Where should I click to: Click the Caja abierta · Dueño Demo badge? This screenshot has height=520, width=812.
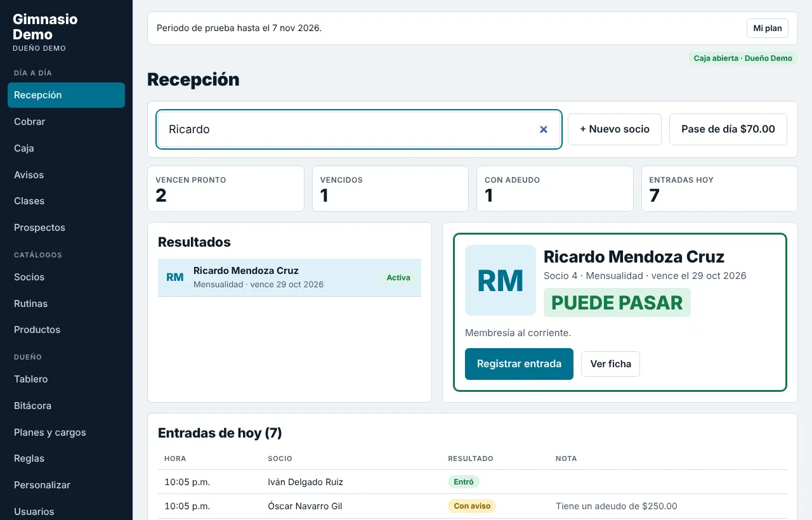point(743,58)
